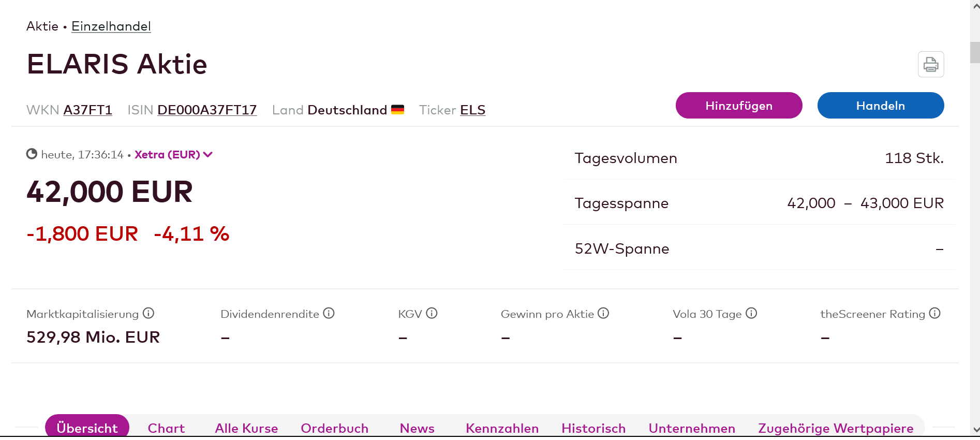980x440 pixels.
Task: Click the clock icon beside heute timestamp
Action: [x=32, y=154]
